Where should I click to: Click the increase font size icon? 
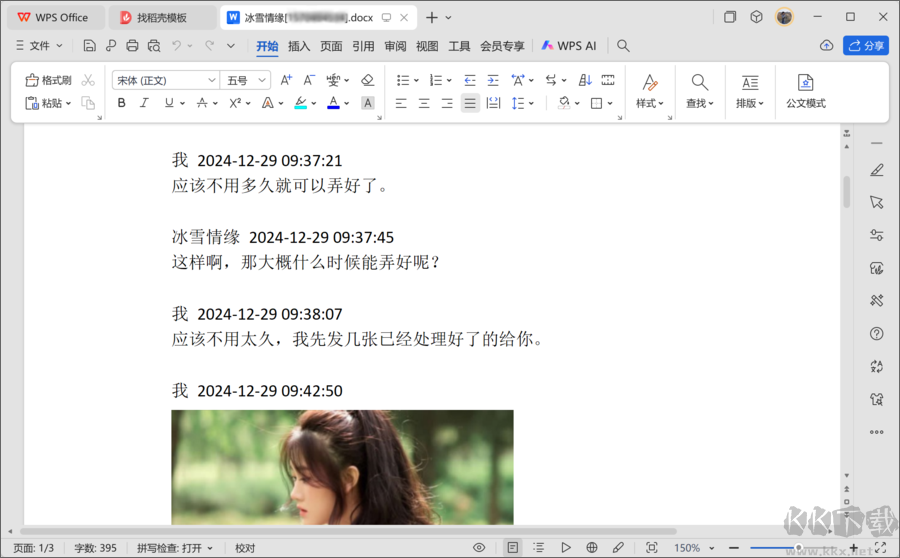[x=287, y=80]
